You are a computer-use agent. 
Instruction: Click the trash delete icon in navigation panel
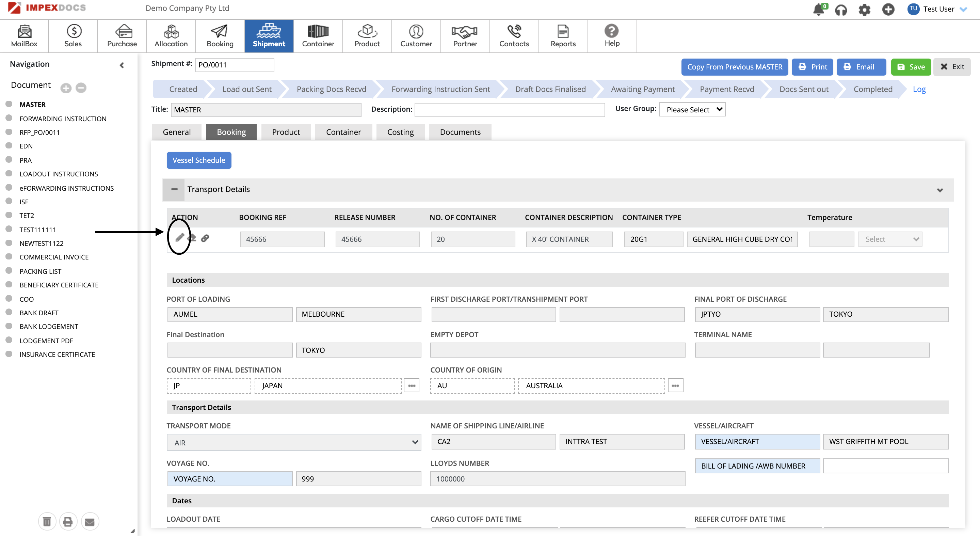47,521
